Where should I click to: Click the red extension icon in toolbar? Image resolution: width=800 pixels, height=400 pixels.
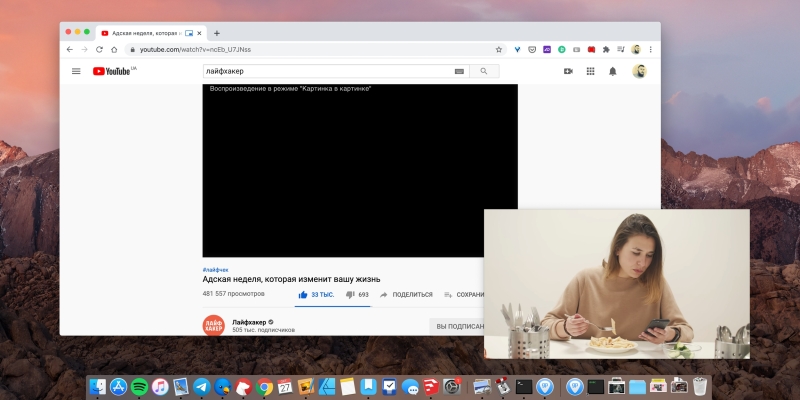pyautogui.click(x=591, y=49)
